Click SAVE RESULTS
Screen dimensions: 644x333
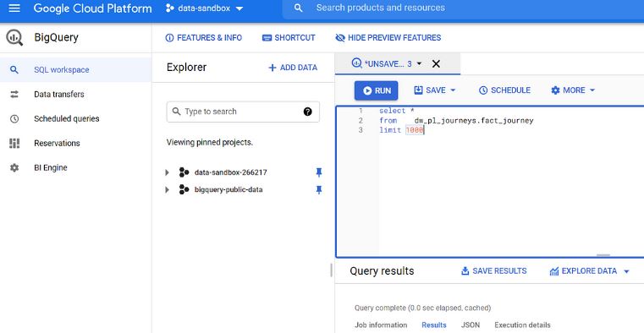click(494, 271)
